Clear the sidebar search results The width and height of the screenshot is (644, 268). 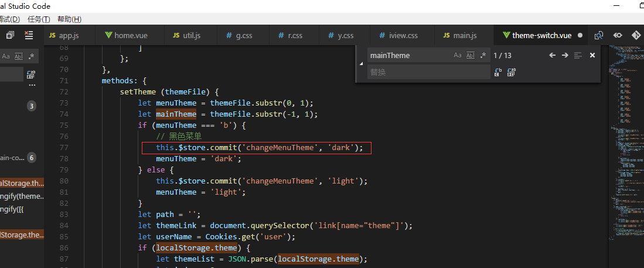pyautogui.click(x=28, y=35)
